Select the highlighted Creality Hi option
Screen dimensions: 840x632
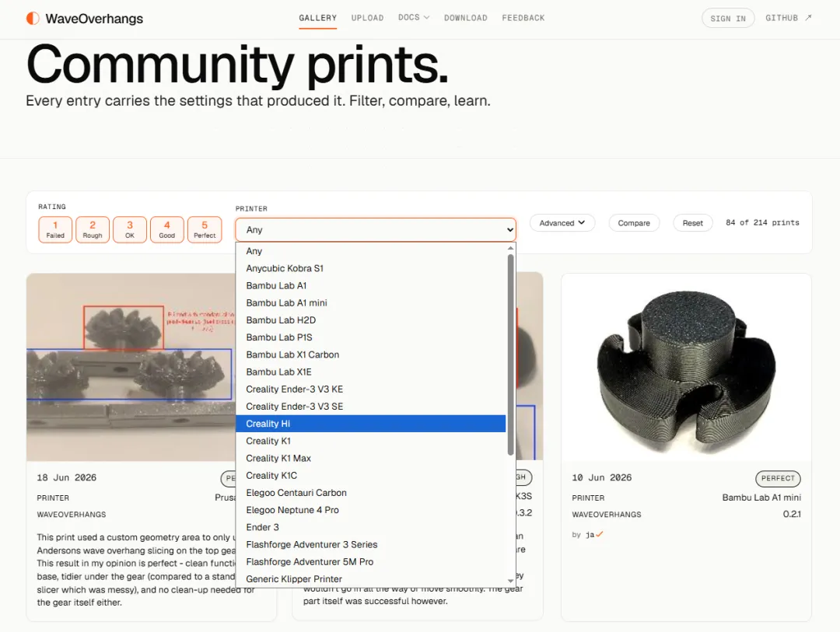coord(371,424)
